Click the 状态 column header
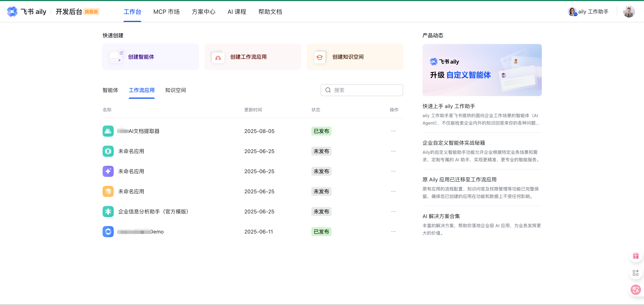The height and width of the screenshot is (305, 644). [x=316, y=110]
